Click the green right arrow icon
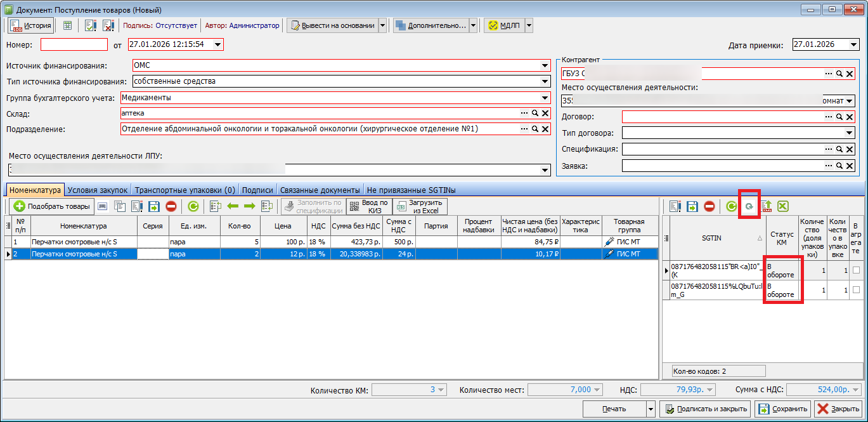 tap(249, 206)
